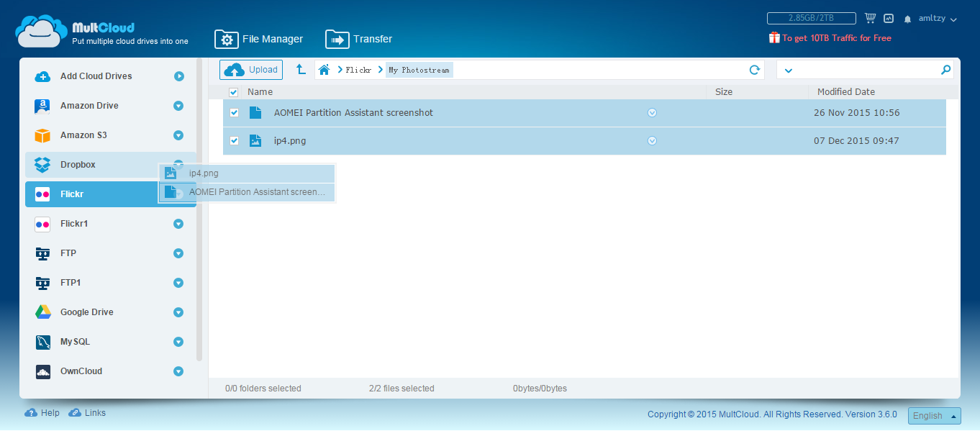980x431 pixels.
Task: Sort by Name column header
Action: [x=260, y=92]
